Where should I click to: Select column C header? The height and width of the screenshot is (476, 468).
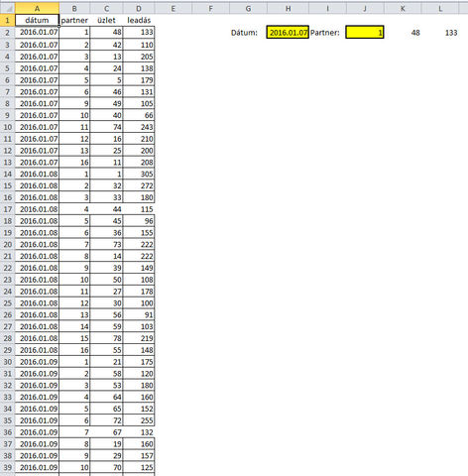point(106,8)
